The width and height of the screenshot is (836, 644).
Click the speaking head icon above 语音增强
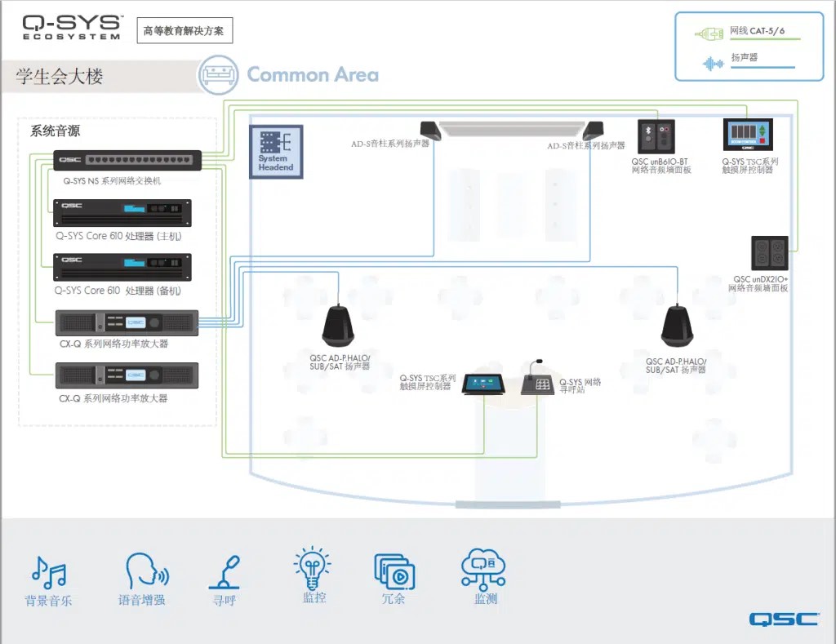tap(147, 571)
